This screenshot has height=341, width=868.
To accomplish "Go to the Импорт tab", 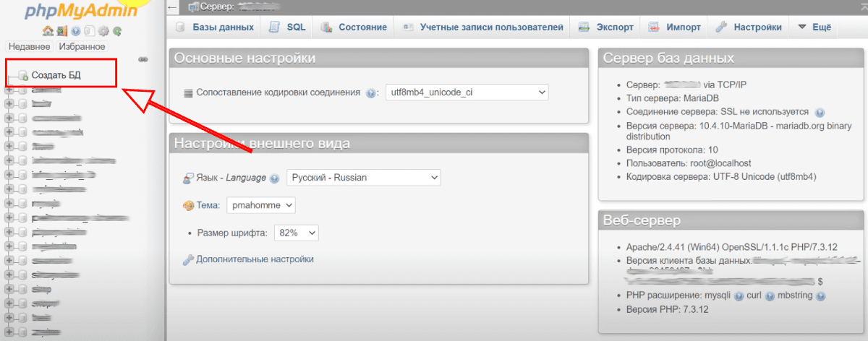I will [x=675, y=27].
